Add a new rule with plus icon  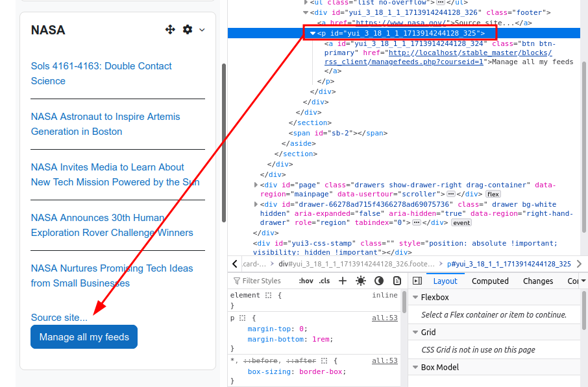tap(343, 281)
